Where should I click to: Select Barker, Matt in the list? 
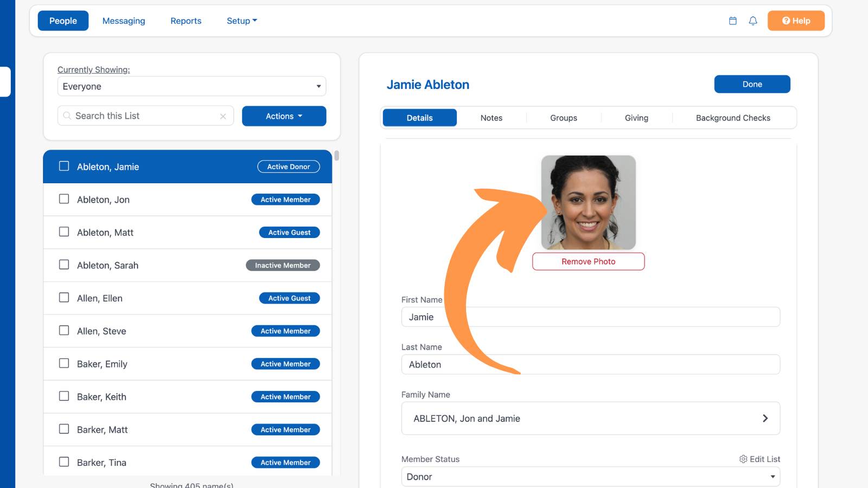(x=188, y=429)
